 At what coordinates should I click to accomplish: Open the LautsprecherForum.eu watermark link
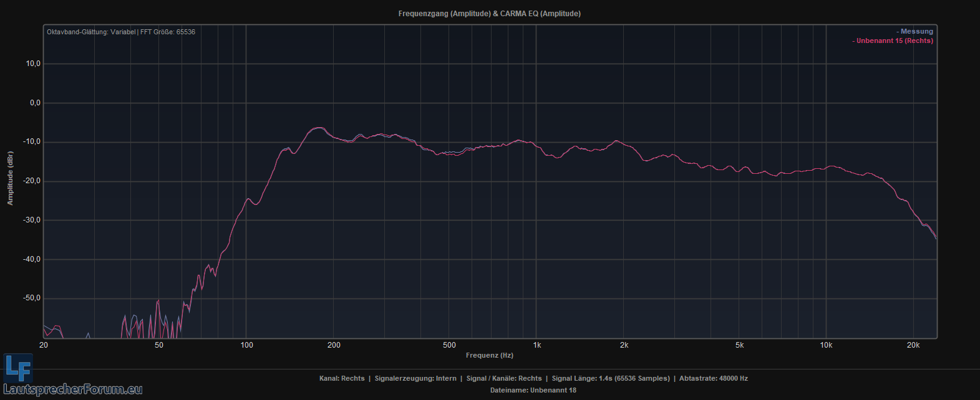click(73, 390)
